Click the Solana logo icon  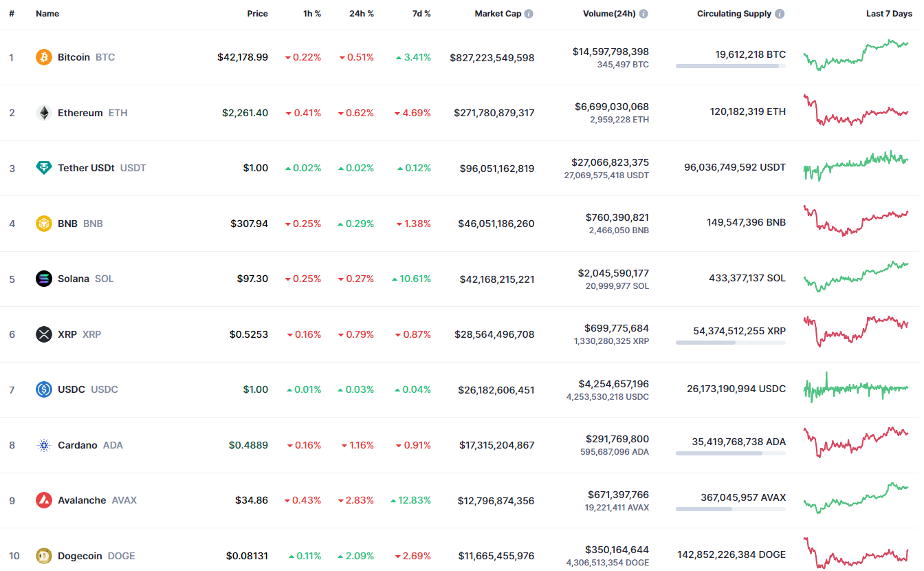pyautogui.click(x=44, y=279)
